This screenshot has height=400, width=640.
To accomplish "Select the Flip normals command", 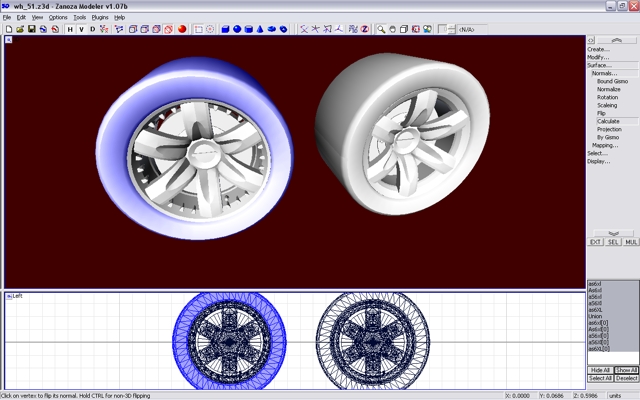I will (601, 113).
